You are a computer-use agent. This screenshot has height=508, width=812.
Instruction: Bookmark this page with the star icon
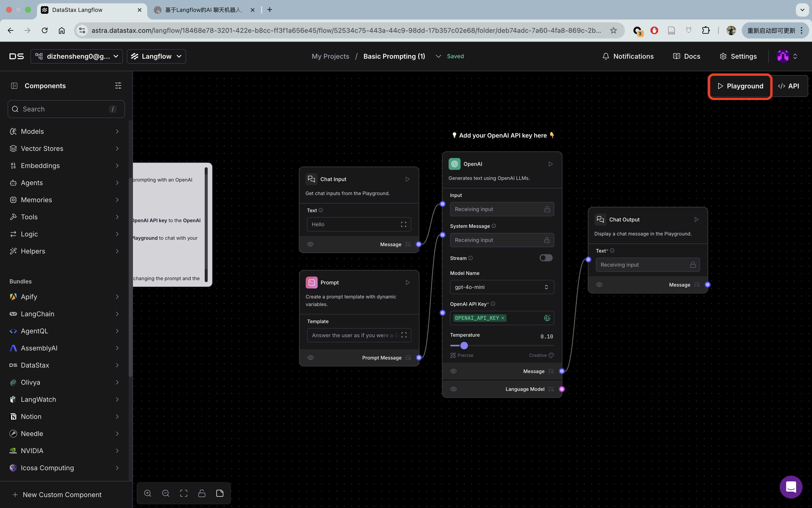pyautogui.click(x=613, y=30)
